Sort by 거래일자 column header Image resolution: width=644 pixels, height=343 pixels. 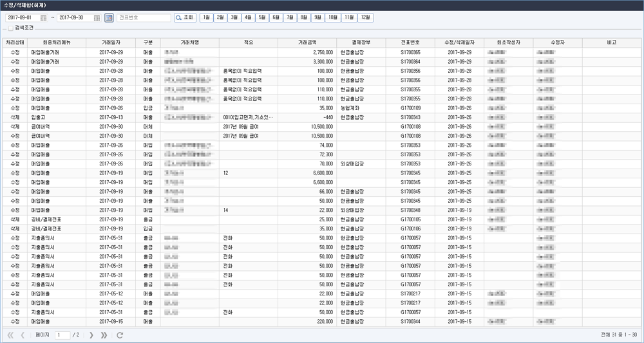pos(111,42)
